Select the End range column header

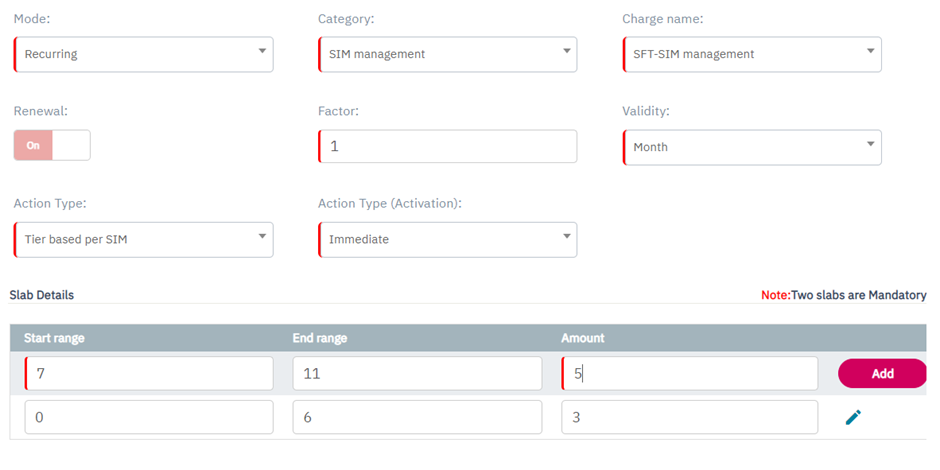[320, 338]
